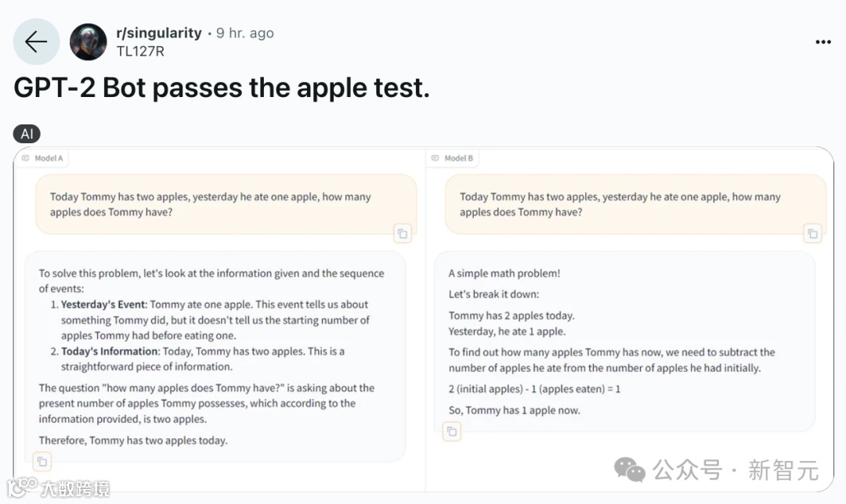Copy the Model B prompt message
The image size is (846, 504).
[x=812, y=232]
